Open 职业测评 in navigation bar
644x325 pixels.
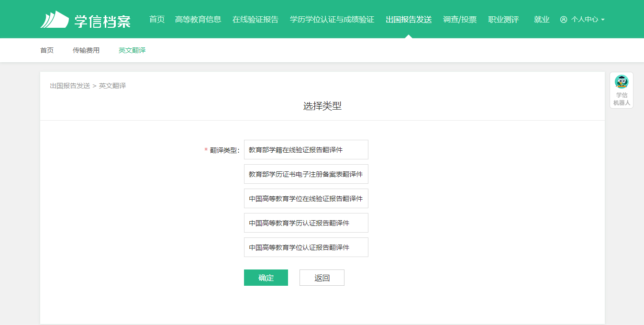pyautogui.click(x=503, y=20)
